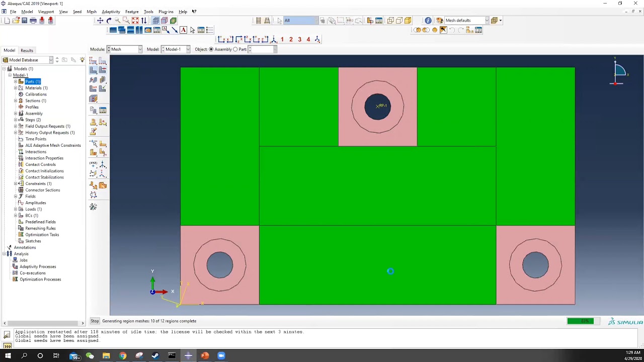Click the horizontal scrollbar under model tree
The image size is (644, 362).
tap(43, 323)
